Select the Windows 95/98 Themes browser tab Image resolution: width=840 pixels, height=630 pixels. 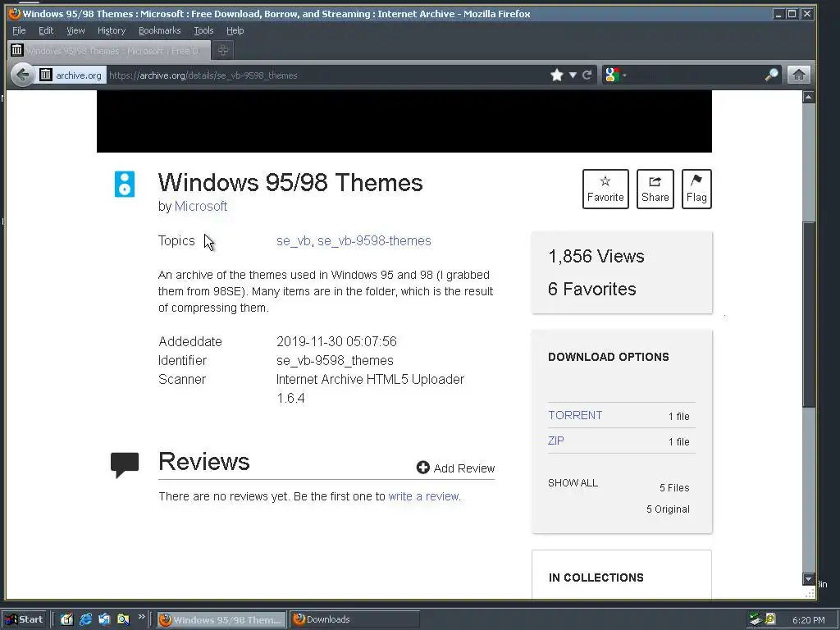tap(110, 50)
